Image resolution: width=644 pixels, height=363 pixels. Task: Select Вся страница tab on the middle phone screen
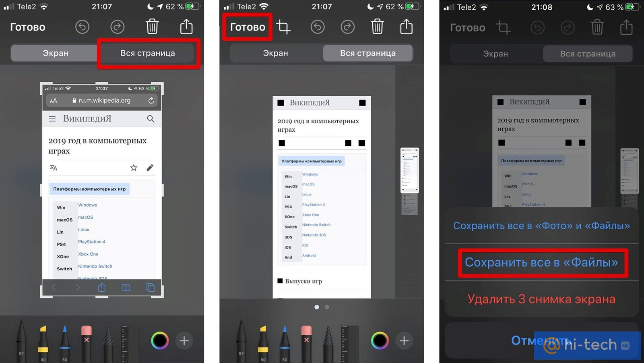pos(368,53)
